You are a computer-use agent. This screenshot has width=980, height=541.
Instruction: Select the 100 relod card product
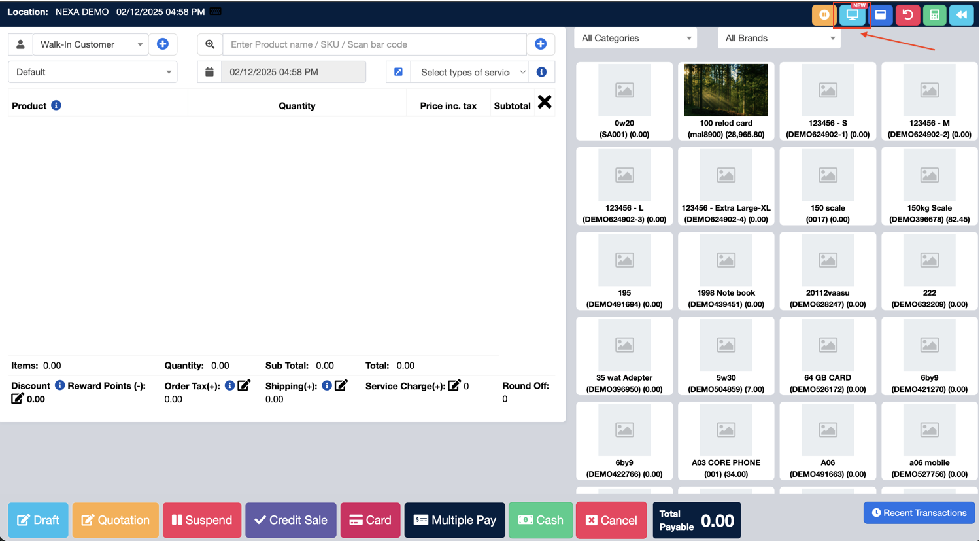click(726, 101)
